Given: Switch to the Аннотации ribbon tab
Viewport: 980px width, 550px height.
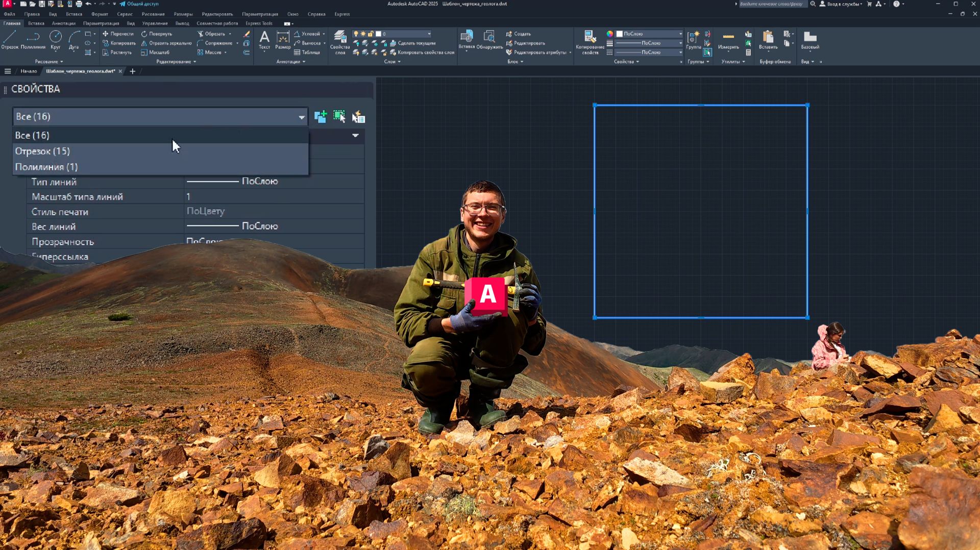Looking at the screenshot, I should [x=64, y=23].
